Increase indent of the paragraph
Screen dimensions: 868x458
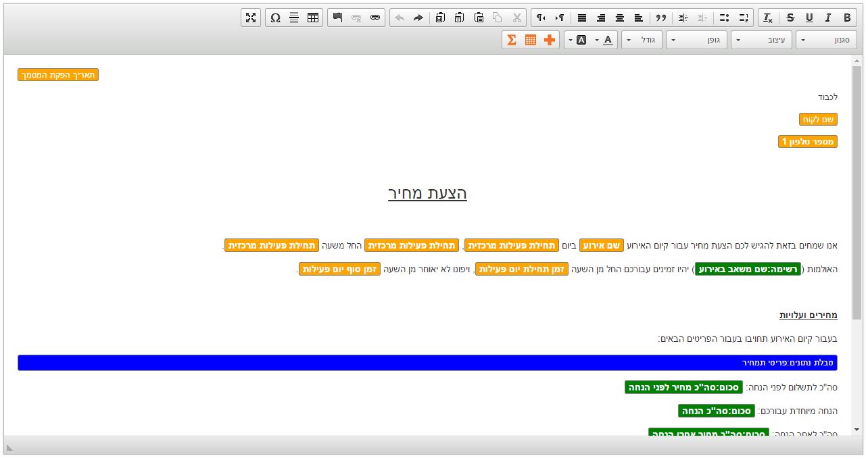click(683, 18)
